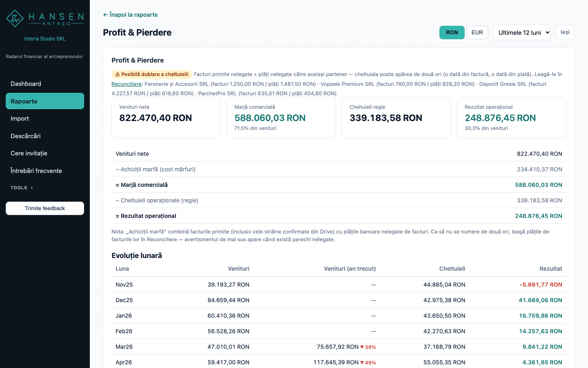Image resolution: width=588 pixels, height=368 pixels.
Task: Click the Achiziții marfă (cost mărfuri) row label
Action: click(156, 169)
